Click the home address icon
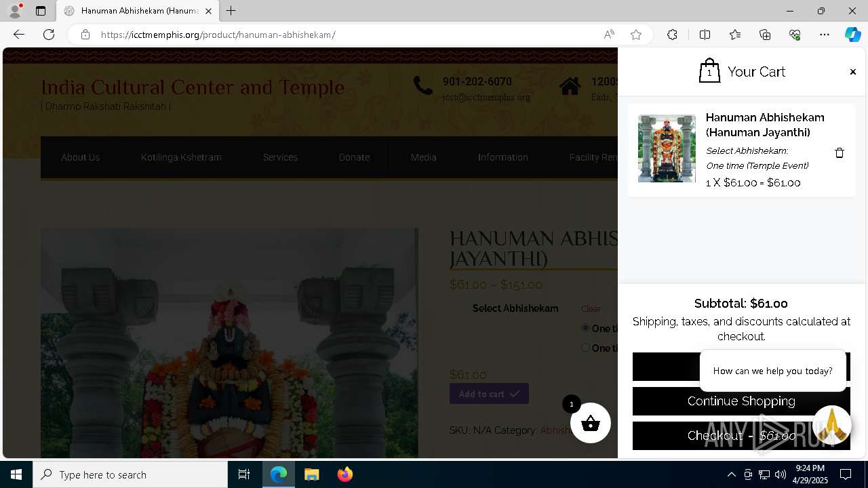Viewport: 868px width, 488px height. (570, 86)
